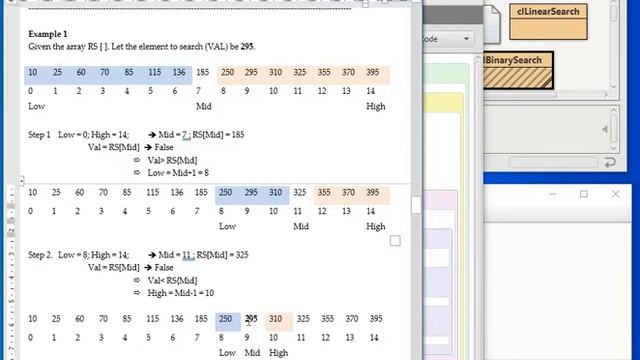Viewport: 640px width, 360px height.
Task: Click the 'Example 1' heading
Action: 48,34
